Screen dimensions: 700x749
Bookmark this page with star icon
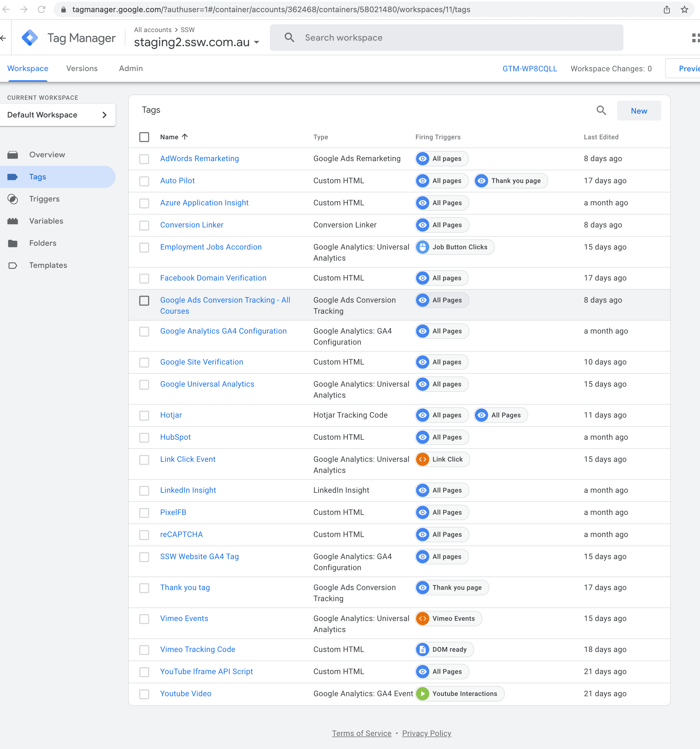point(684,9)
